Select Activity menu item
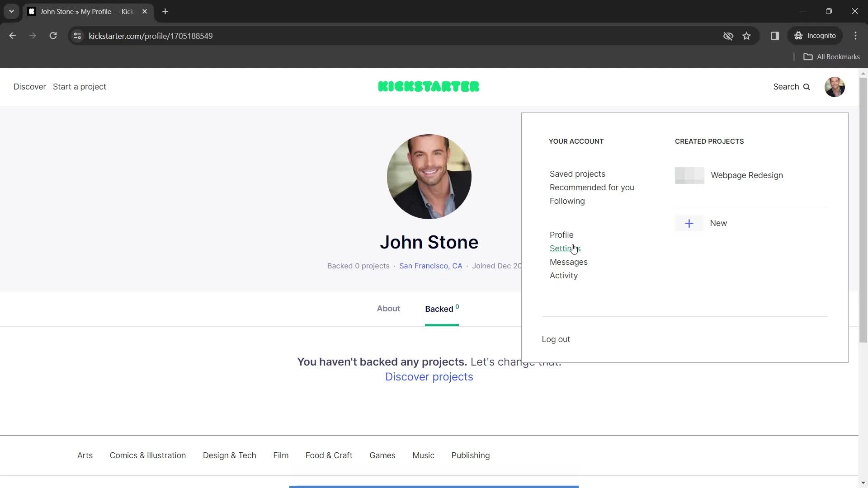Screen dimensions: 868x488 [564, 275]
